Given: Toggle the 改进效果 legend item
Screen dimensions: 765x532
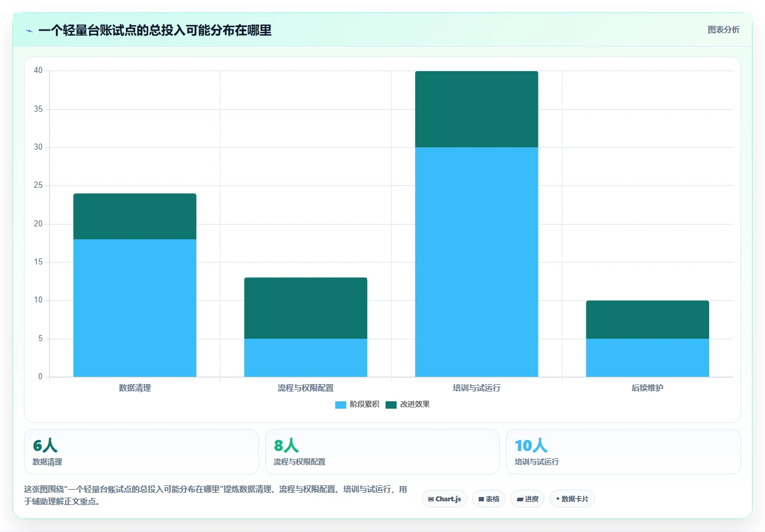Looking at the screenshot, I should (x=408, y=404).
